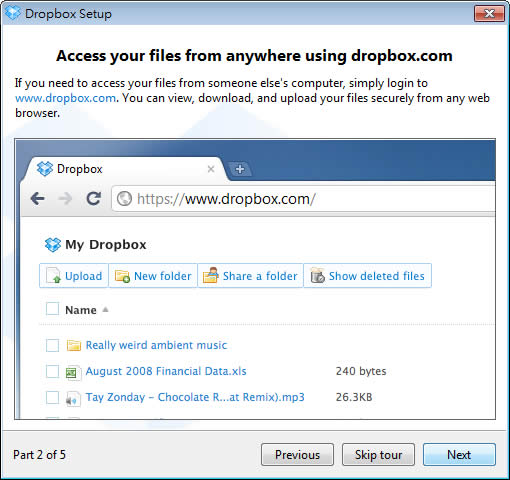This screenshot has height=480, width=510.
Task: Click the Skip tour button
Action: [x=378, y=454]
